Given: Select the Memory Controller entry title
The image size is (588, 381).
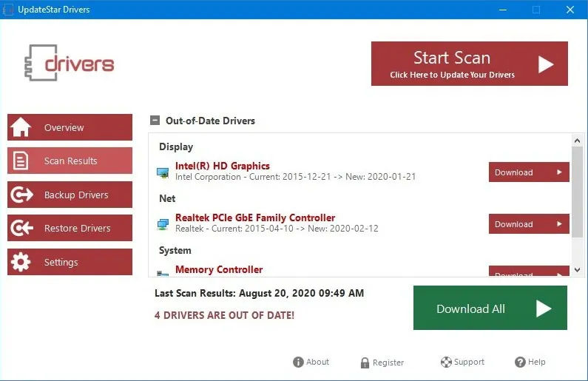Looking at the screenshot, I should click(219, 269).
